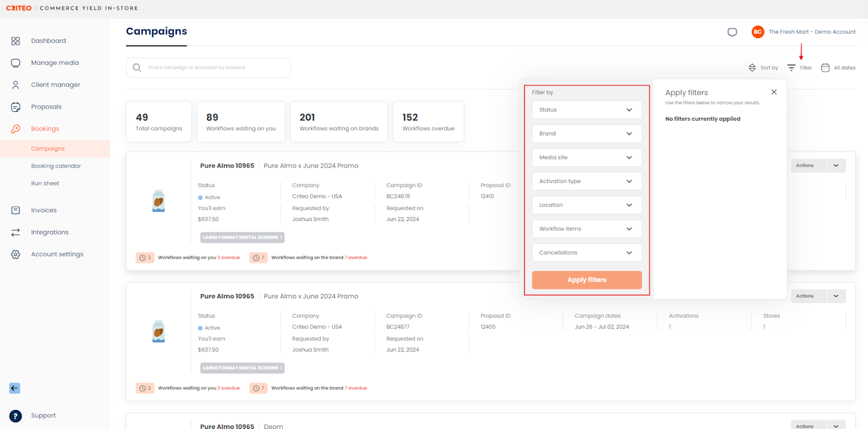868x429 pixels.
Task: Click 'No filters currently applied' text
Action: (x=703, y=119)
